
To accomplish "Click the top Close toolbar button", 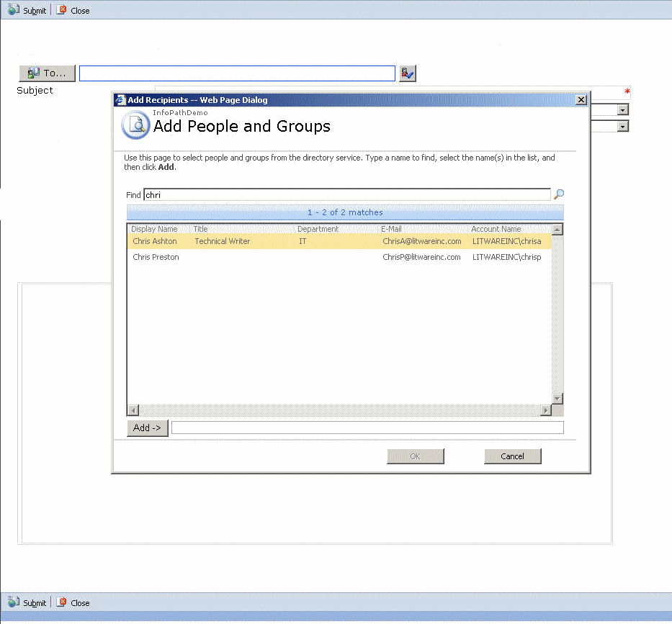I will pos(73,11).
